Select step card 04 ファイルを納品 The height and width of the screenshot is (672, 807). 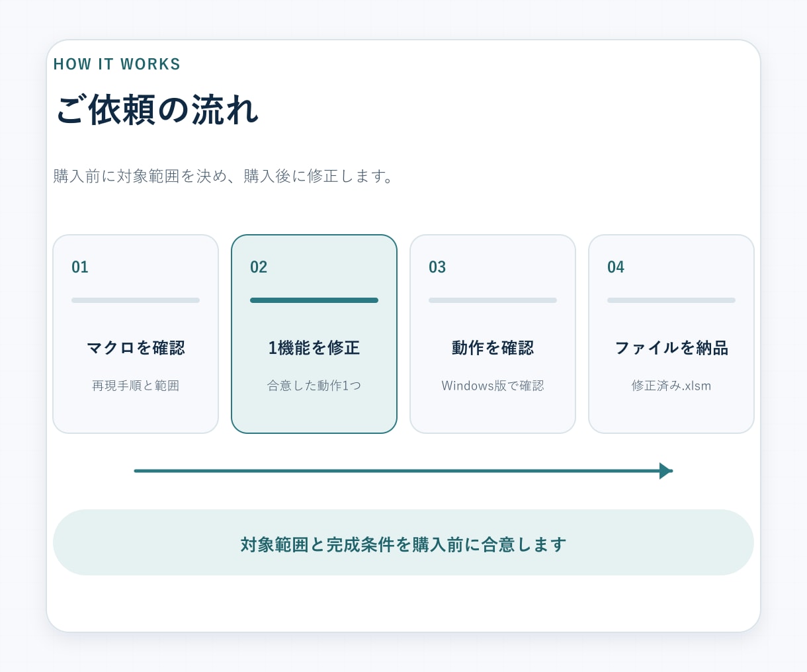coord(671,334)
